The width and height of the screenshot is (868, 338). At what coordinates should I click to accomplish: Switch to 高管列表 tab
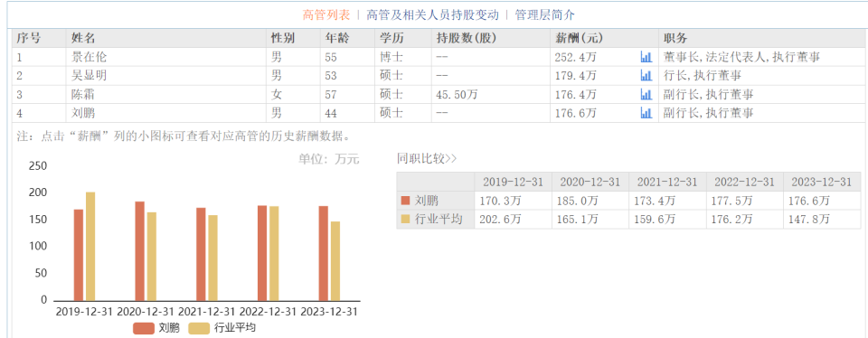[x=326, y=15]
